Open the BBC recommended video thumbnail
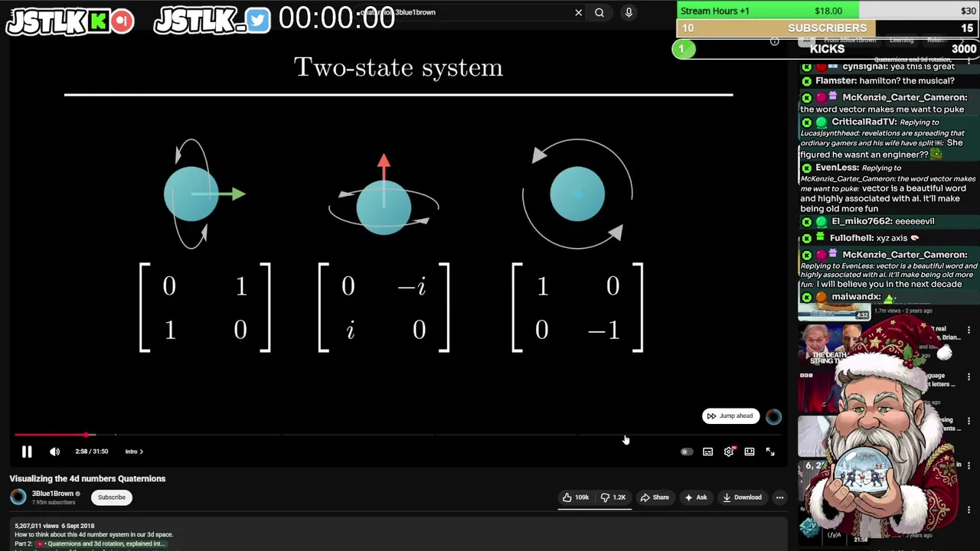The height and width of the screenshot is (551, 980). click(818, 392)
